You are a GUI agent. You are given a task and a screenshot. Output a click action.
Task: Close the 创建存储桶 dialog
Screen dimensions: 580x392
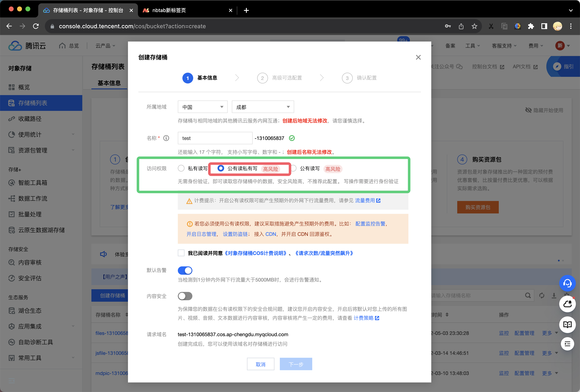[418, 57]
